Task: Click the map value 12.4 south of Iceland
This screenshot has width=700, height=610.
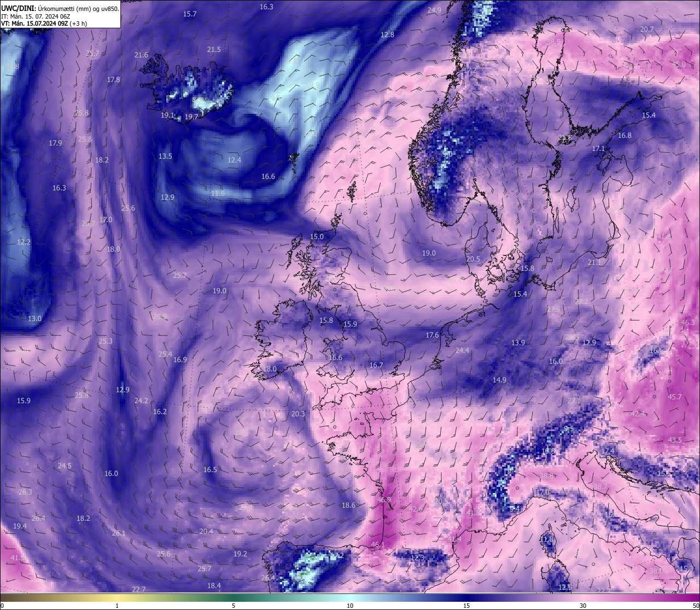Action: pyautogui.click(x=234, y=160)
